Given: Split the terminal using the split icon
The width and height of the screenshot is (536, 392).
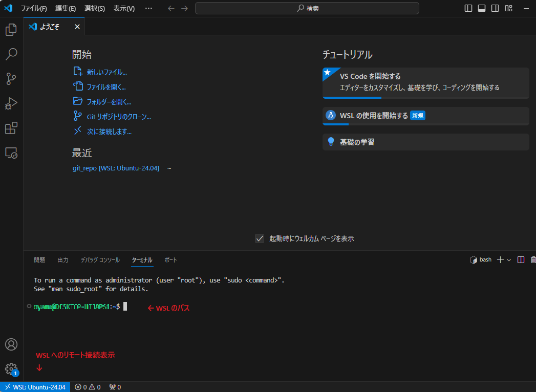Looking at the screenshot, I should click(x=521, y=259).
